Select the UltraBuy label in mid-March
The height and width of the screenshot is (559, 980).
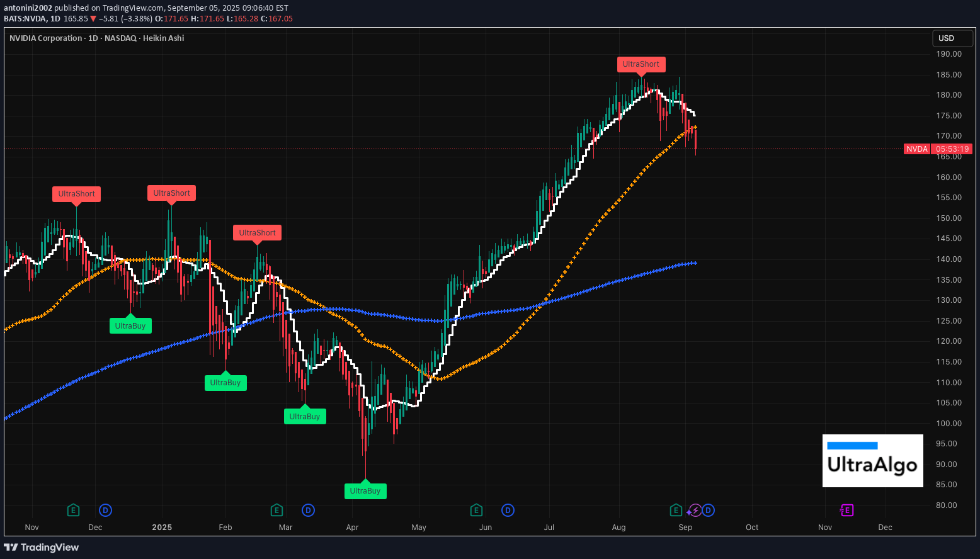point(305,417)
